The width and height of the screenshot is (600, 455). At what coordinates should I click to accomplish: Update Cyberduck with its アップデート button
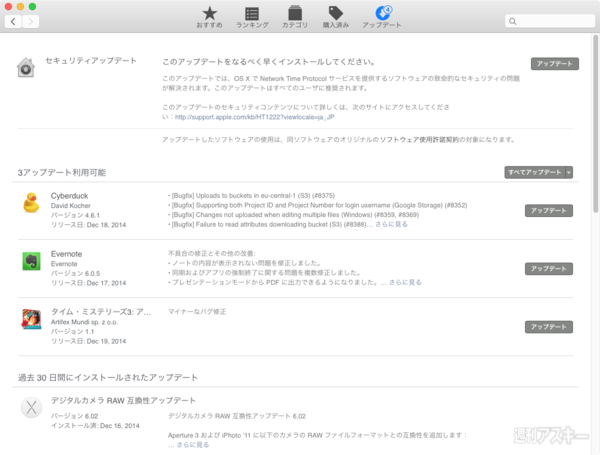[549, 211]
